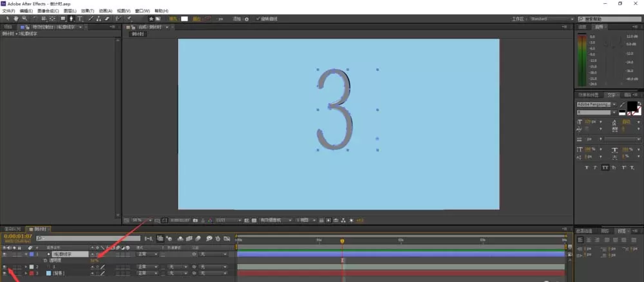The height and width of the screenshot is (282, 644).
Task: Open the File (F) menu
Action: point(8,11)
